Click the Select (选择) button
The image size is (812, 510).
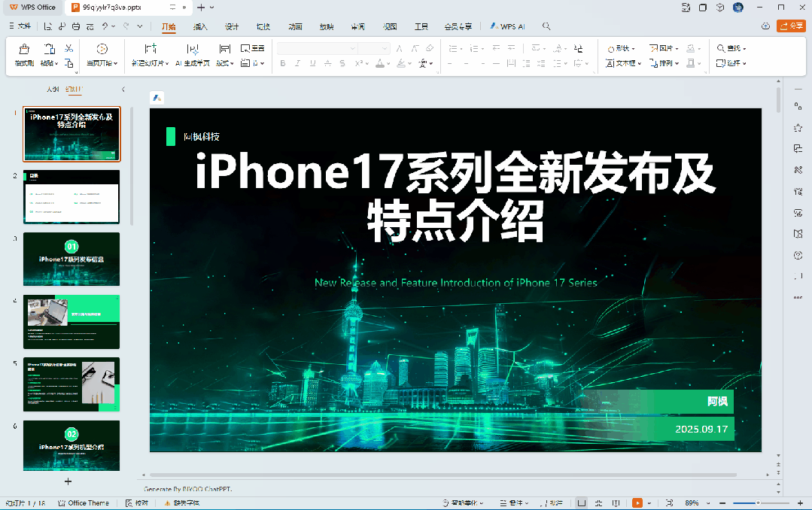click(x=731, y=63)
